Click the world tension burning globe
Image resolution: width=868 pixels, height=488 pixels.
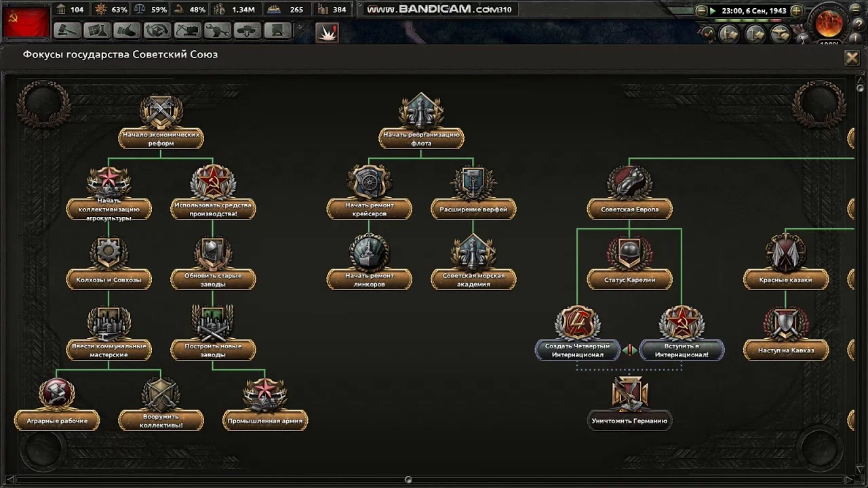tap(829, 24)
